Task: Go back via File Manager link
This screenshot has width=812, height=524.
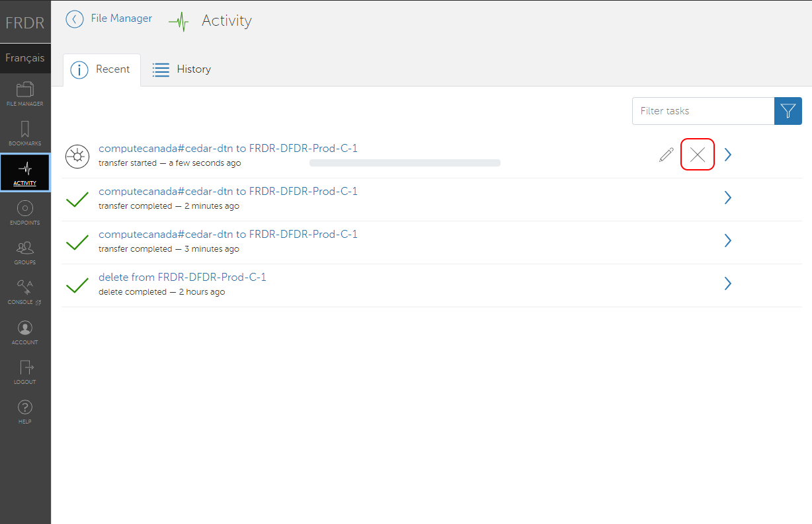Action: point(122,19)
